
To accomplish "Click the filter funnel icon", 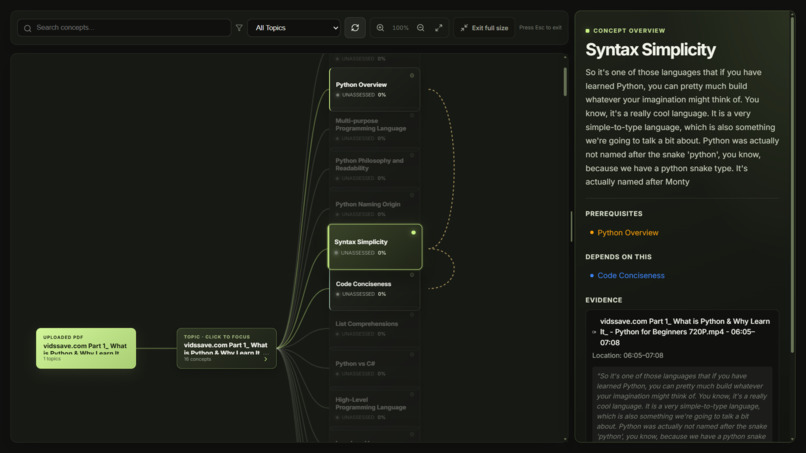I will point(239,28).
